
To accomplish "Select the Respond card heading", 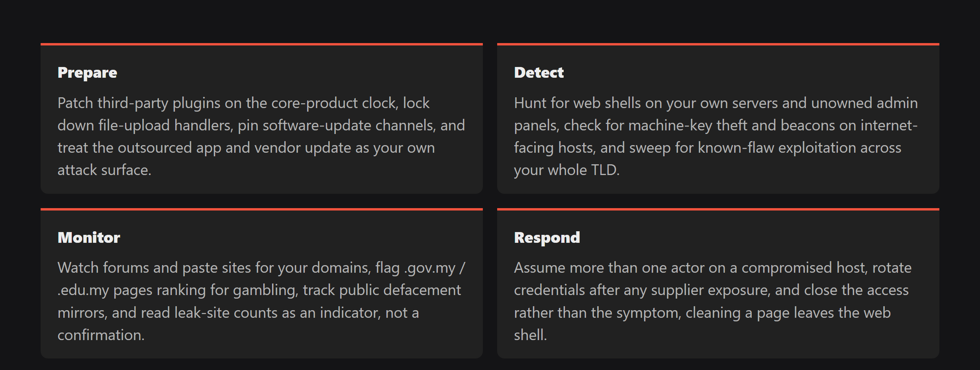I will (547, 238).
